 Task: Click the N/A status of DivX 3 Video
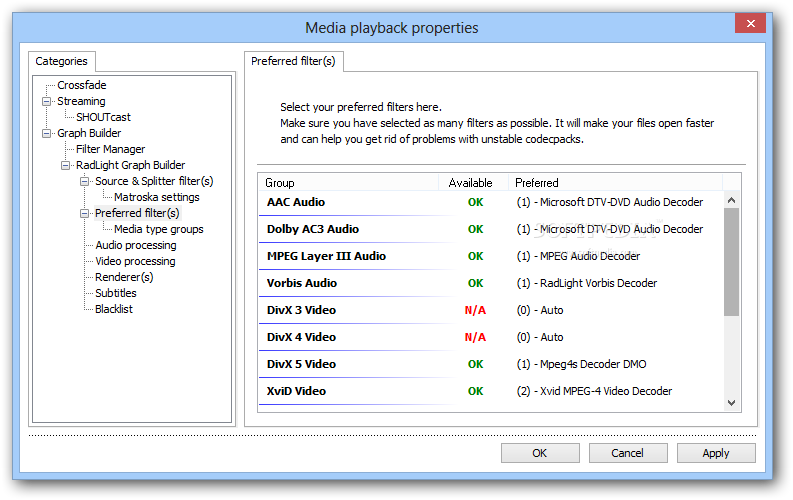point(475,310)
